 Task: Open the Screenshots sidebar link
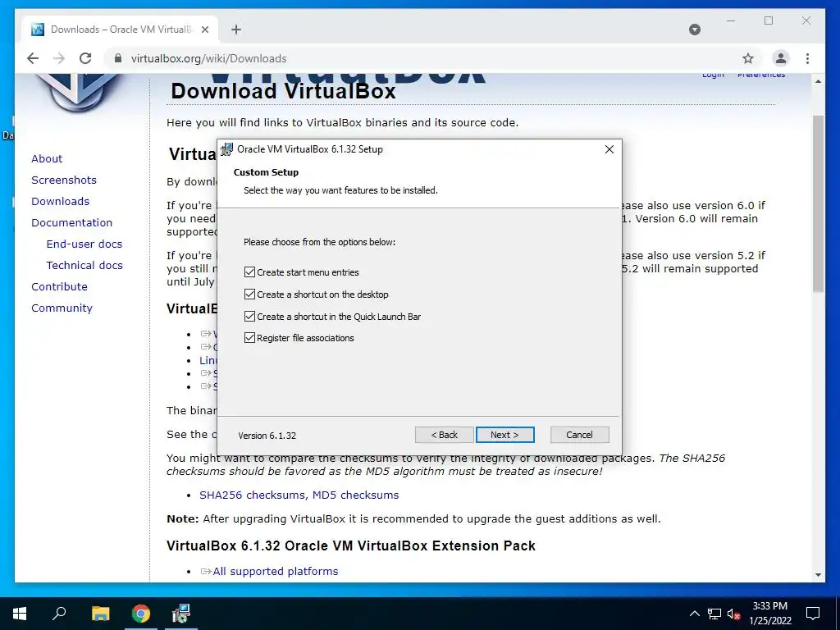[x=64, y=180]
